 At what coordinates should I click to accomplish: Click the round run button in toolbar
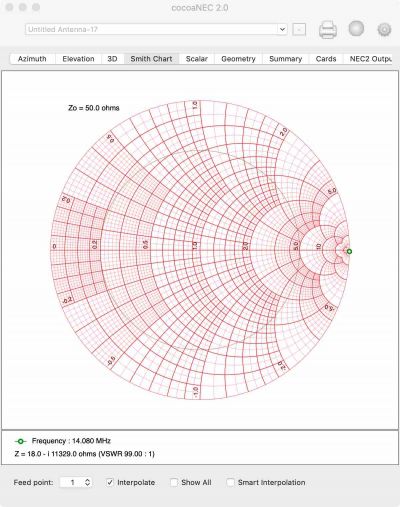click(x=356, y=28)
